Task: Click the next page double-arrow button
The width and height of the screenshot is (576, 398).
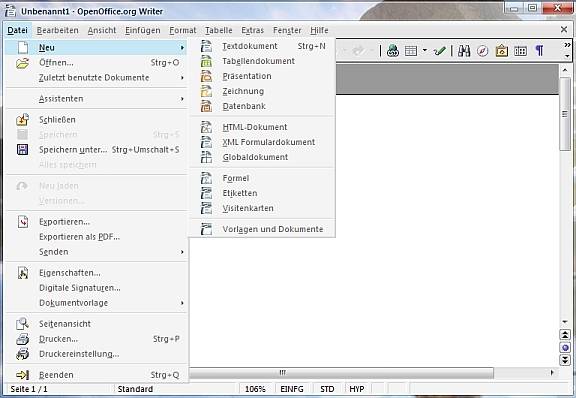Action: (x=565, y=360)
